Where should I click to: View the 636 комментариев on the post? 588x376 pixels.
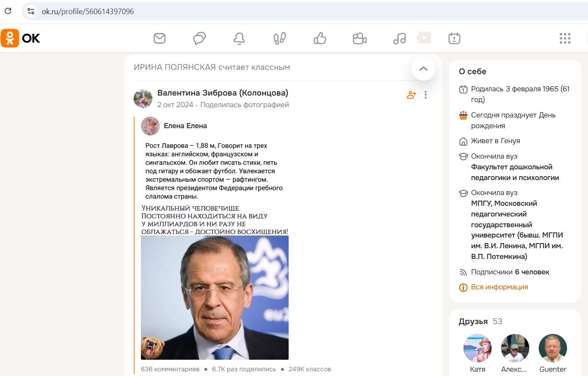[x=171, y=369]
